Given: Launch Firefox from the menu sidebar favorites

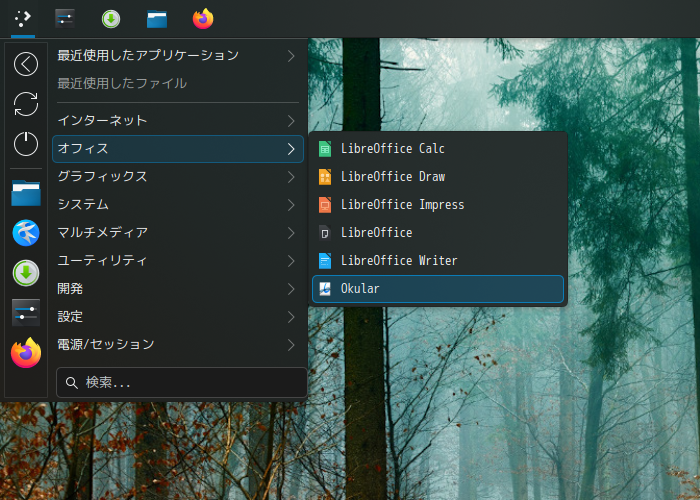Looking at the screenshot, I should (26, 353).
